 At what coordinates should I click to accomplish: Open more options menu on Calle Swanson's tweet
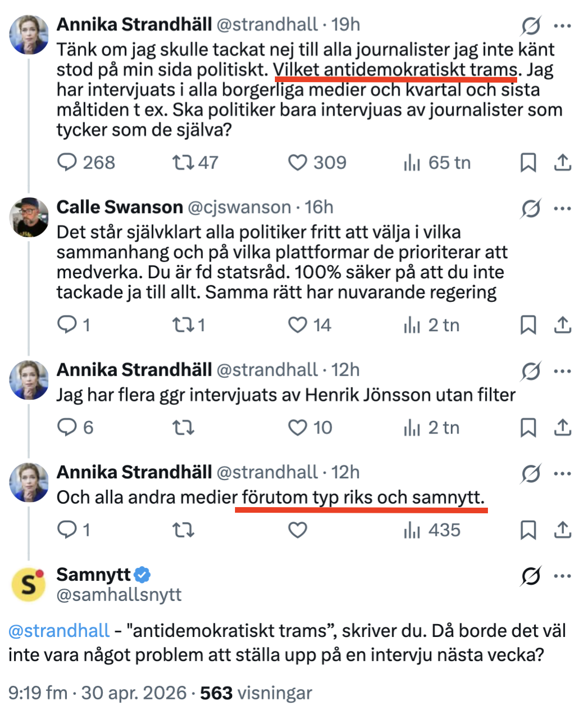pos(562,209)
